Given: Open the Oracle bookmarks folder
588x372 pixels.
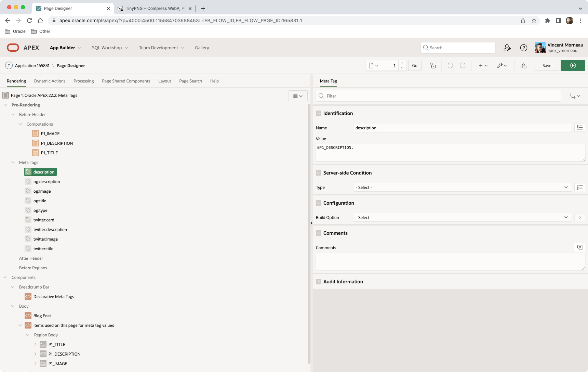Looking at the screenshot, I should click(15, 31).
